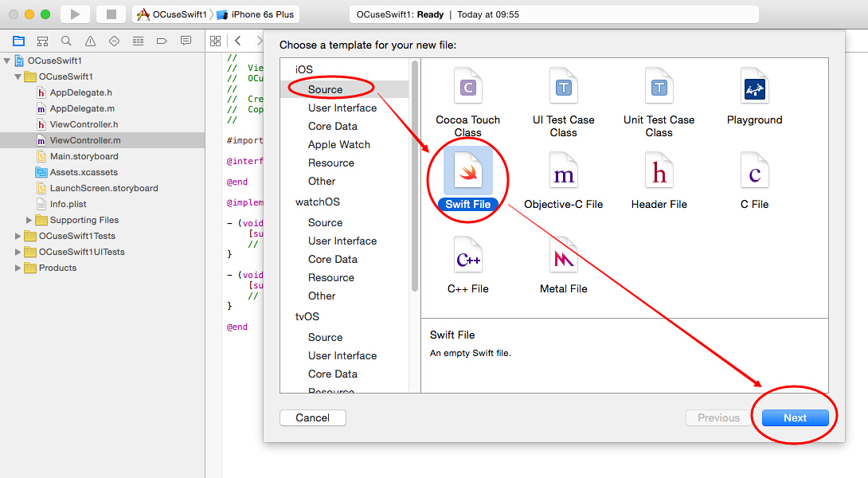Choose the C File template

[x=754, y=180]
